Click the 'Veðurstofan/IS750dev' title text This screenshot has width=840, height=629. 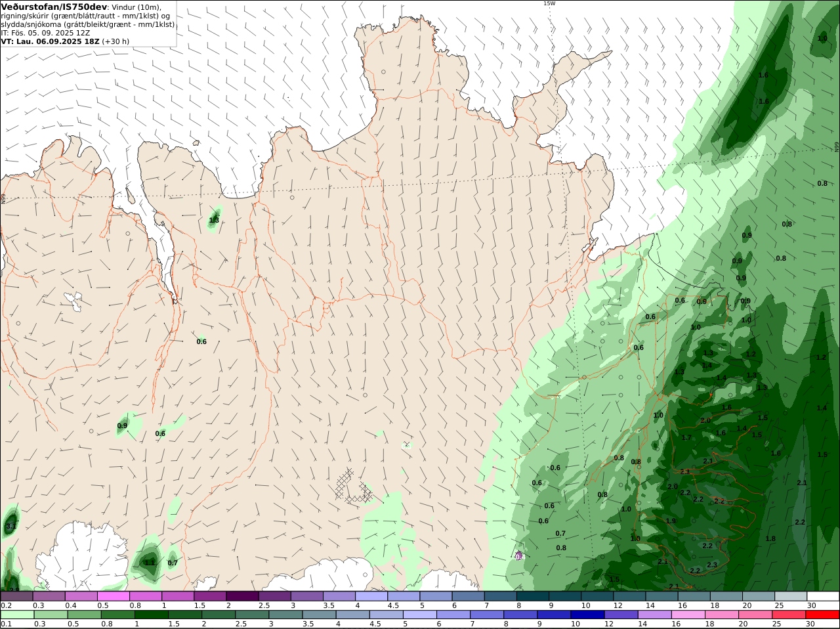point(54,7)
